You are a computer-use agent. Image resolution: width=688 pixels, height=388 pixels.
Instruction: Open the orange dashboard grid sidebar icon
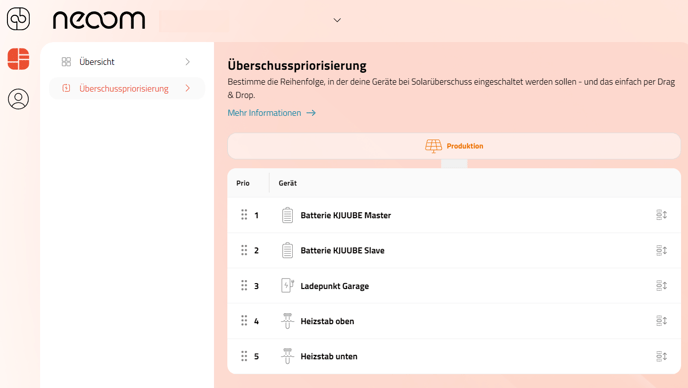click(x=18, y=59)
